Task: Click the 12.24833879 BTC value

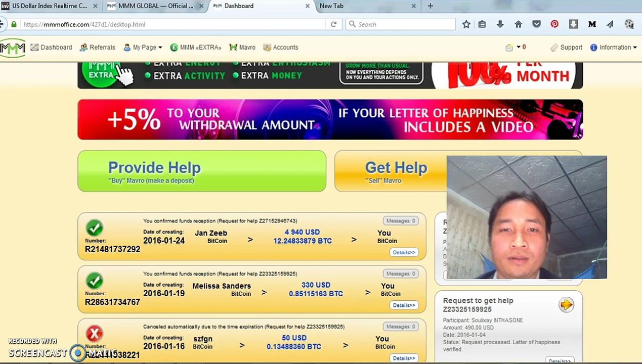Action: click(303, 241)
